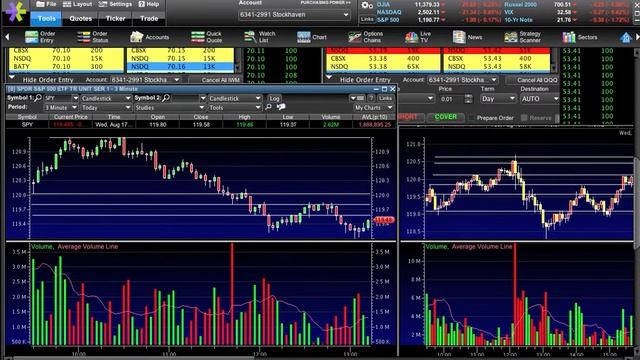
Task: Open the Sectors tool
Action: tap(580, 37)
